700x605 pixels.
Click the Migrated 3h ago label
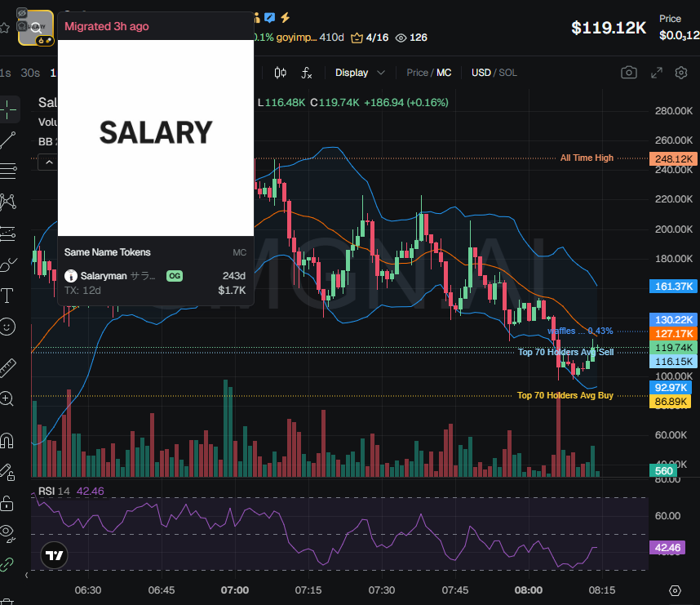(107, 26)
